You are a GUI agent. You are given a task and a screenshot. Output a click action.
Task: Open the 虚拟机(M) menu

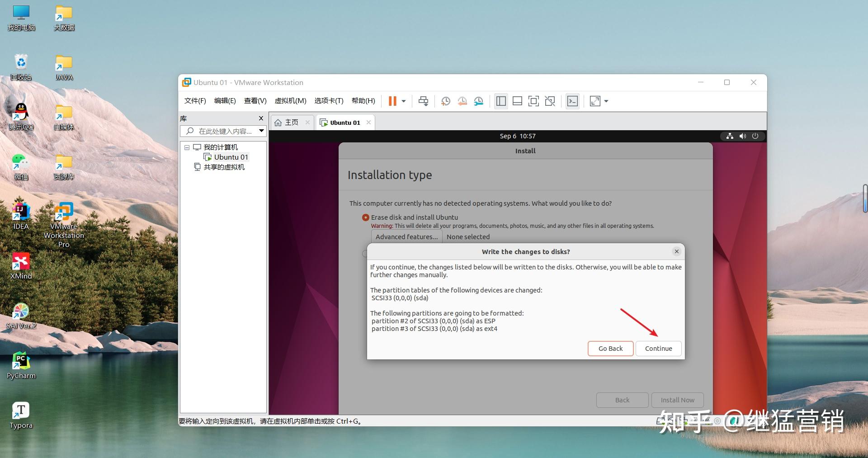(x=291, y=101)
